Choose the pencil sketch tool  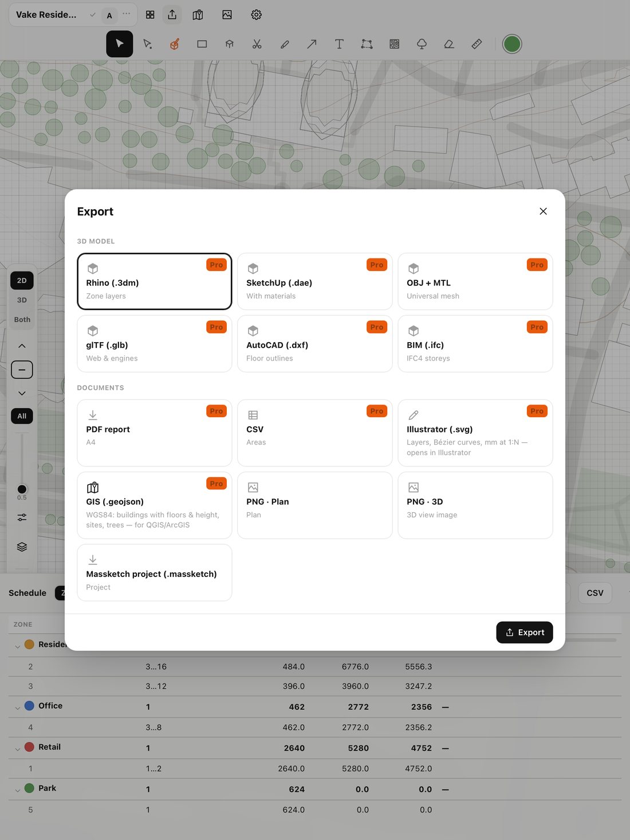click(285, 44)
